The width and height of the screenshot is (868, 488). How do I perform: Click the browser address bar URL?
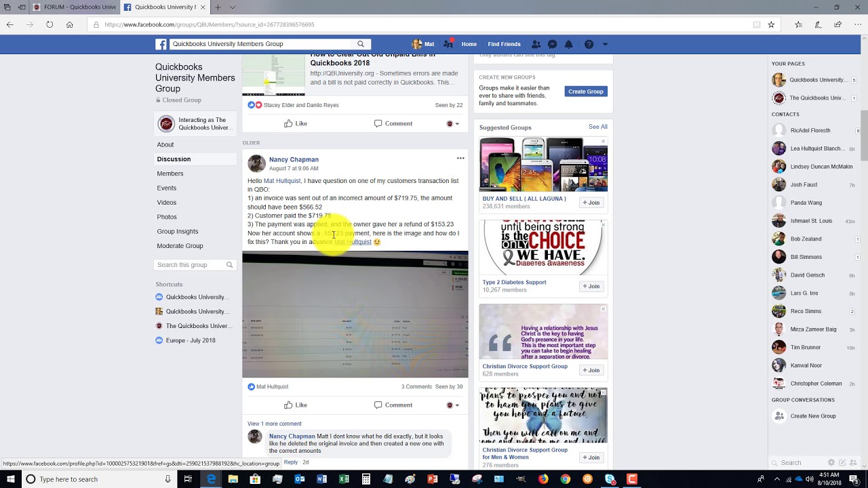(x=209, y=24)
